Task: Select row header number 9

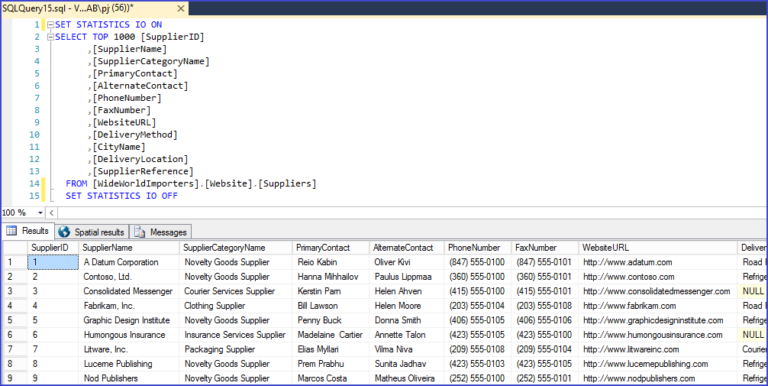Action: (15, 378)
